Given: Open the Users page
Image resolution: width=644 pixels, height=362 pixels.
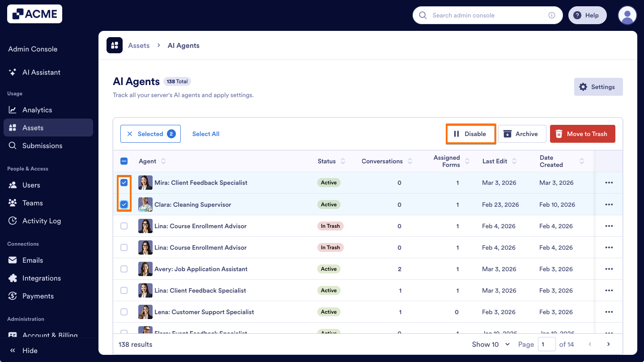Looking at the screenshot, I should (x=31, y=185).
